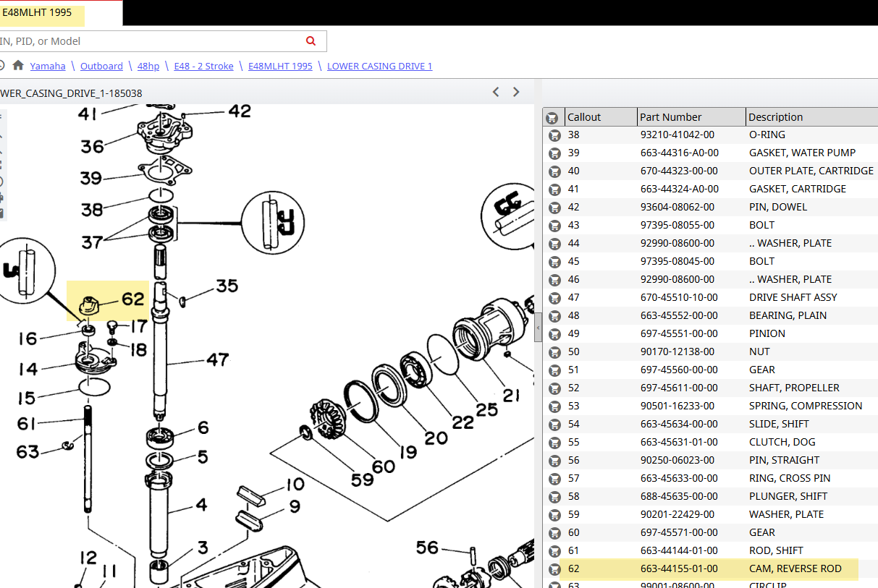Select callout number 47 in diagram
The width and height of the screenshot is (878, 588).
click(x=217, y=359)
